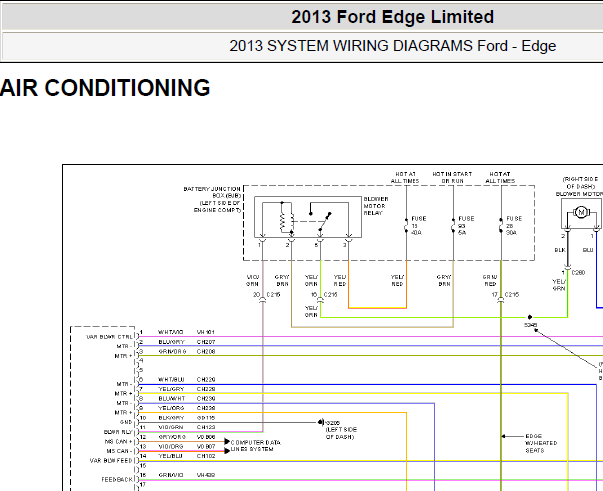Click circuit code "CH208"
This screenshot has width=603, height=491.
coord(206,351)
